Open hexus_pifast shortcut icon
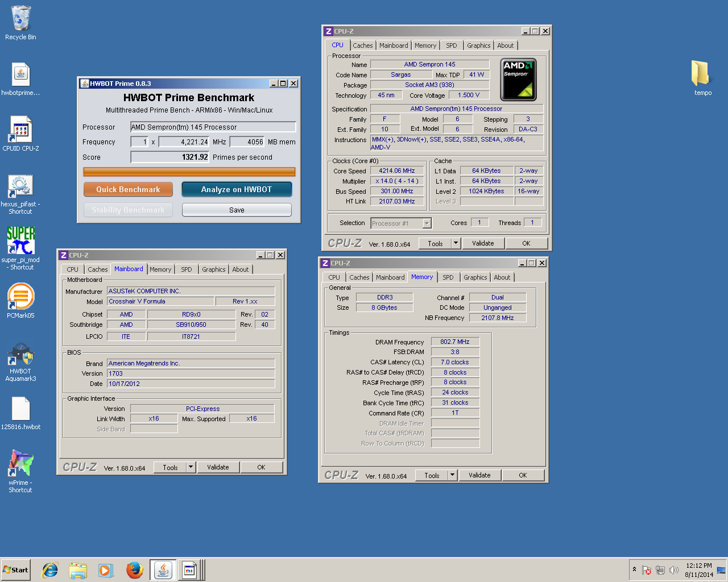 click(20, 194)
